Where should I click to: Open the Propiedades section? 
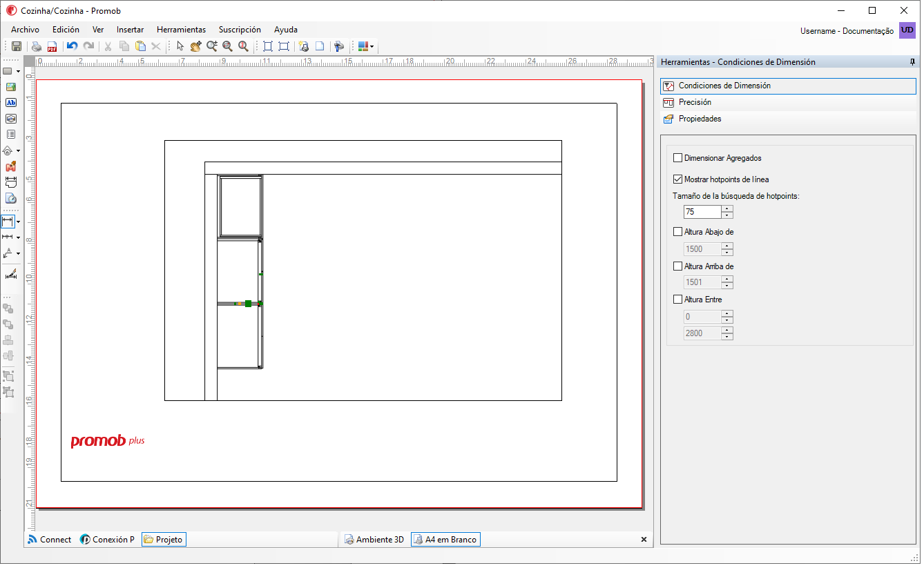click(x=788, y=119)
